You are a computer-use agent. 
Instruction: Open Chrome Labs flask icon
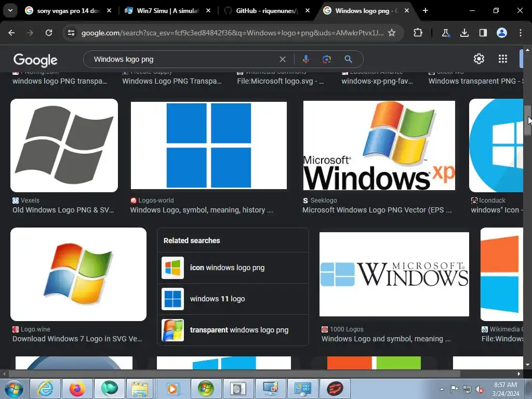click(x=445, y=33)
